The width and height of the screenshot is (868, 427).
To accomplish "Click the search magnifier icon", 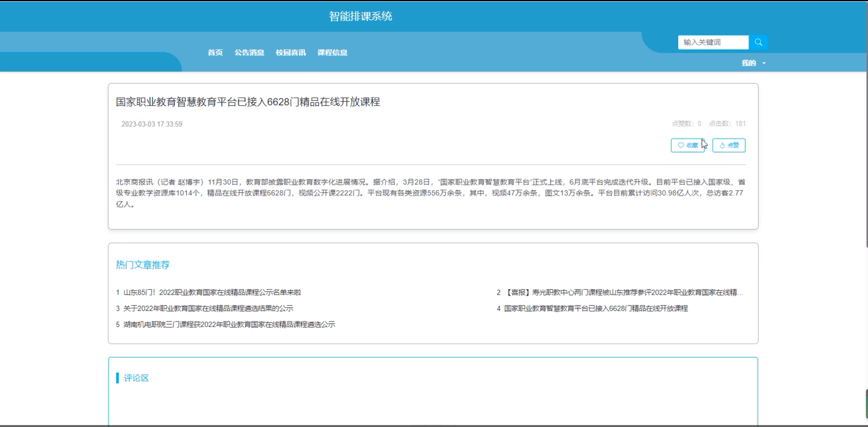I will click(x=758, y=42).
